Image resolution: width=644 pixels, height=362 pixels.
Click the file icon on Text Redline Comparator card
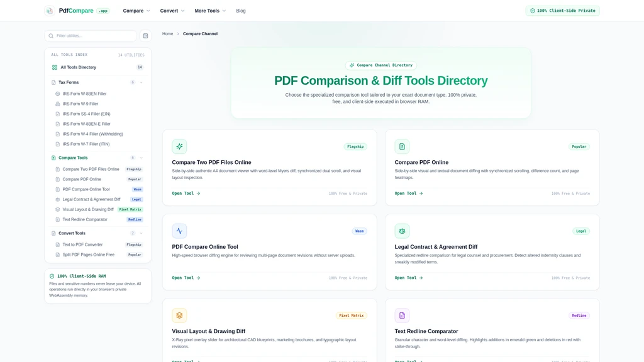coord(402,315)
